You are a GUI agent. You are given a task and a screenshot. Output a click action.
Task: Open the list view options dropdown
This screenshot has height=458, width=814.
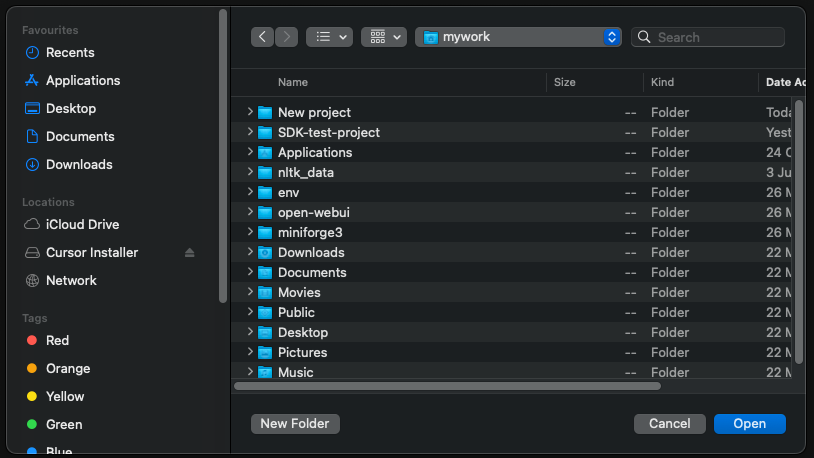(x=329, y=37)
